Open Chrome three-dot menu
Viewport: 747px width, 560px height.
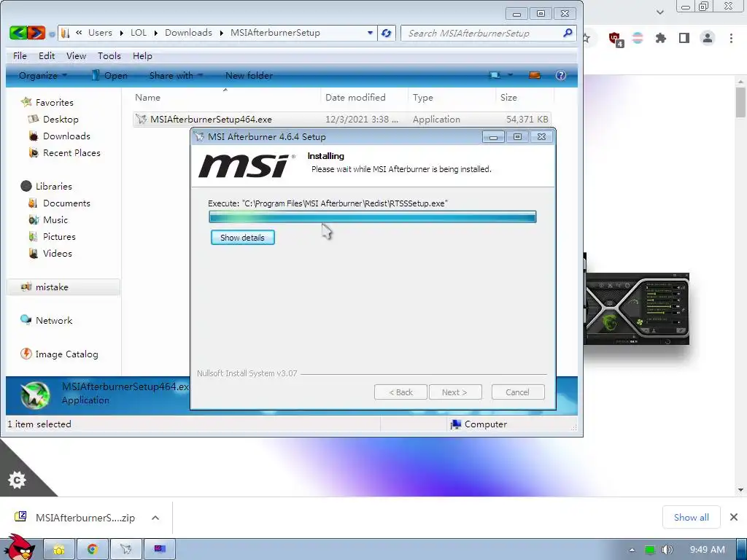[x=731, y=38]
